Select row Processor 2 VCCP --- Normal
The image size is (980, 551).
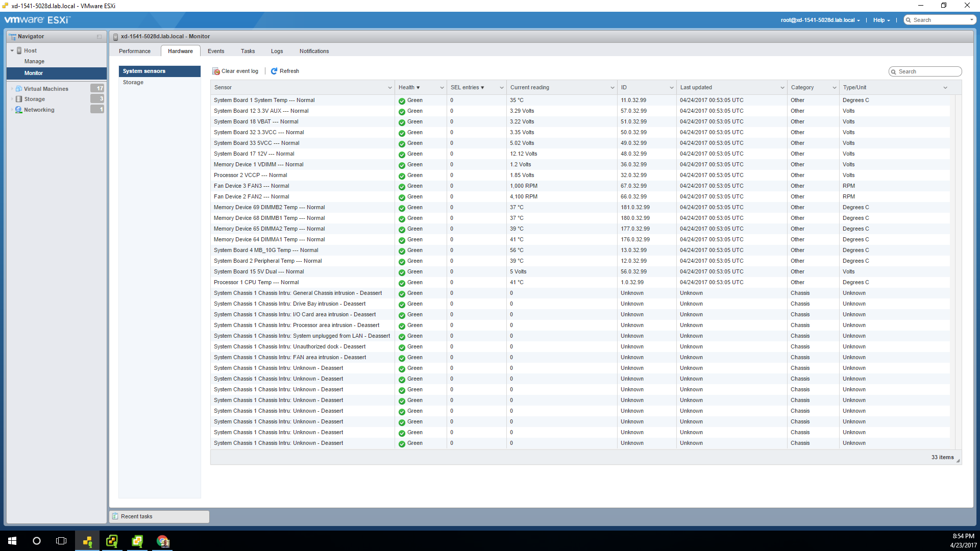tap(580, 176)
